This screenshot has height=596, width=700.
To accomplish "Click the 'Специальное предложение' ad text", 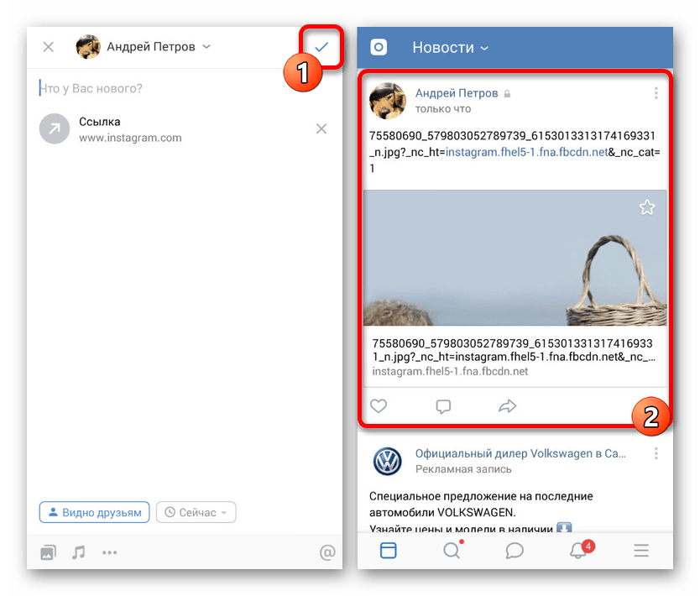I will [481, 513].
